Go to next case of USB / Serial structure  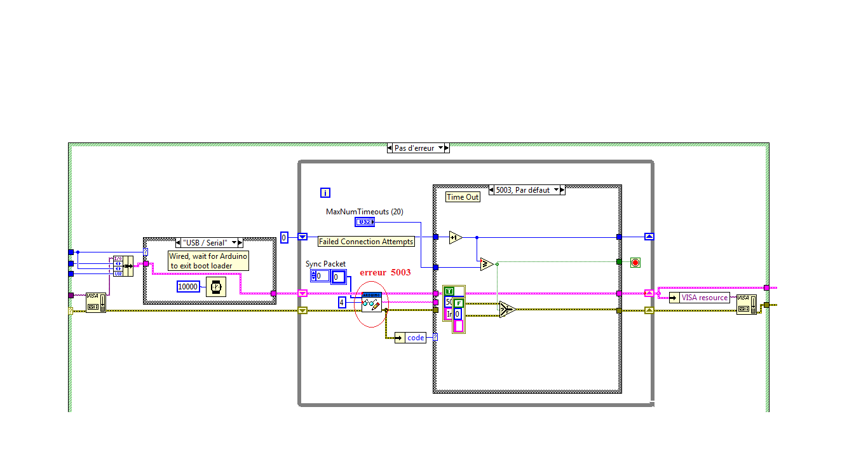click(x=241, y=242)
